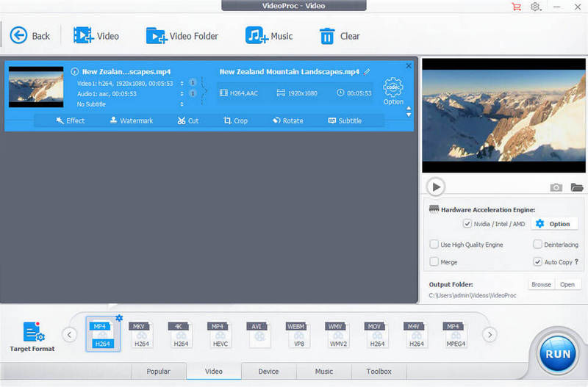Rename output file with pencil icon
The image size is (588, 387).
click(x=367, y=71)
